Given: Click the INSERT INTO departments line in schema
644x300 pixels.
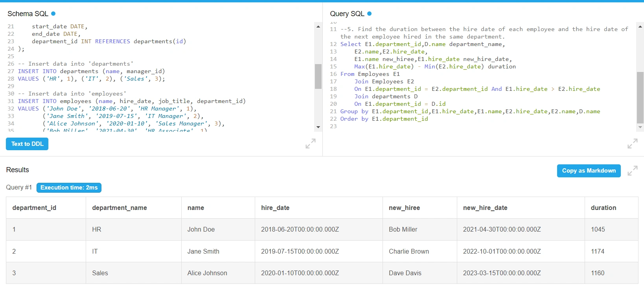Looking at the screenshot, I should point(91,71).
